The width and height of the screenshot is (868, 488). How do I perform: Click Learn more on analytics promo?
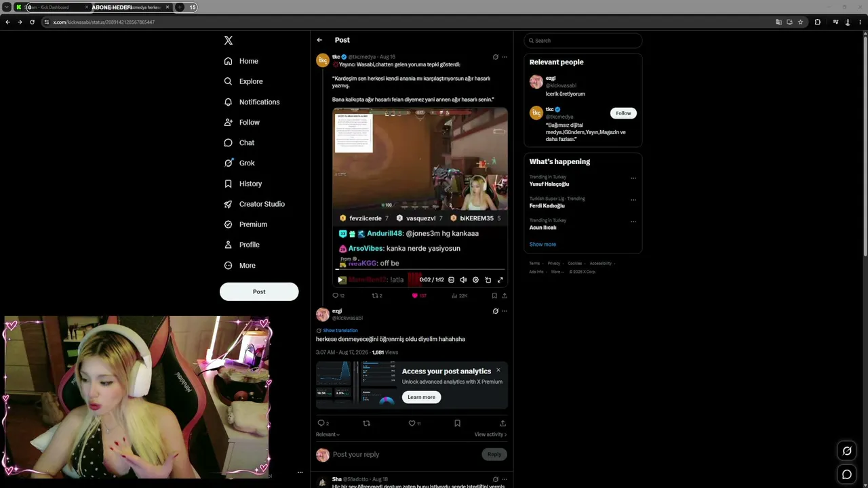[x=421, y=397]
